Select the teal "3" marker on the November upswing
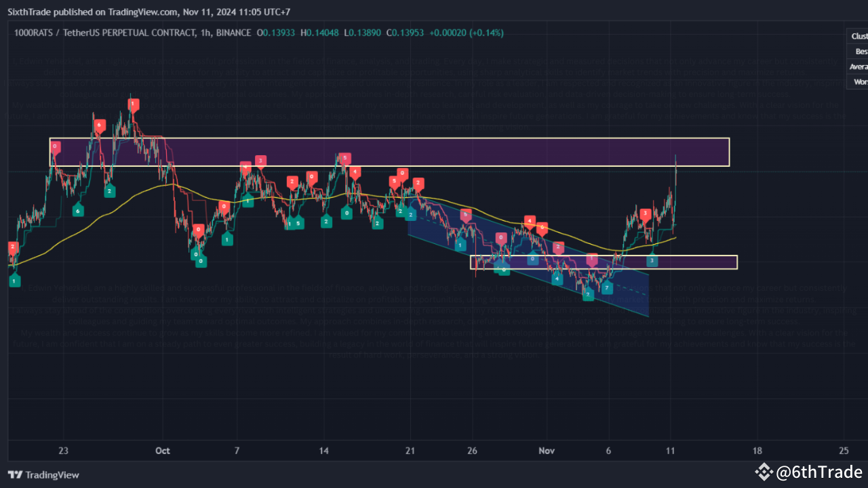The image size is (868, 488). coord(651,260)
